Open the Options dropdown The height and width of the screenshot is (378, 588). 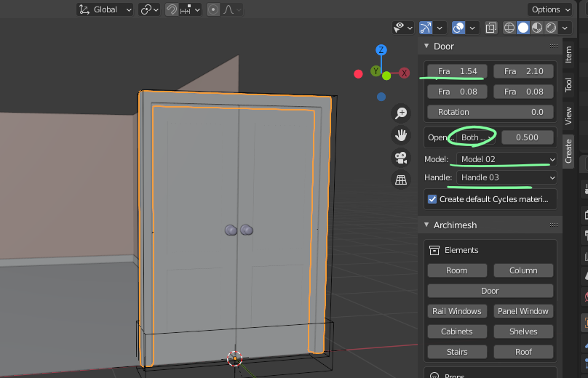point(550,9)
